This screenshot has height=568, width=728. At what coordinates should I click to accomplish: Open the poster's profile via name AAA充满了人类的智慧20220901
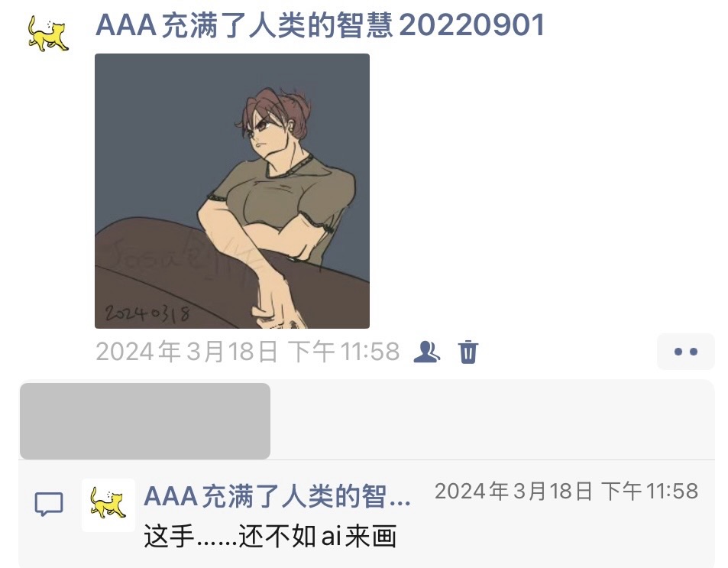[x=320, y=25]
